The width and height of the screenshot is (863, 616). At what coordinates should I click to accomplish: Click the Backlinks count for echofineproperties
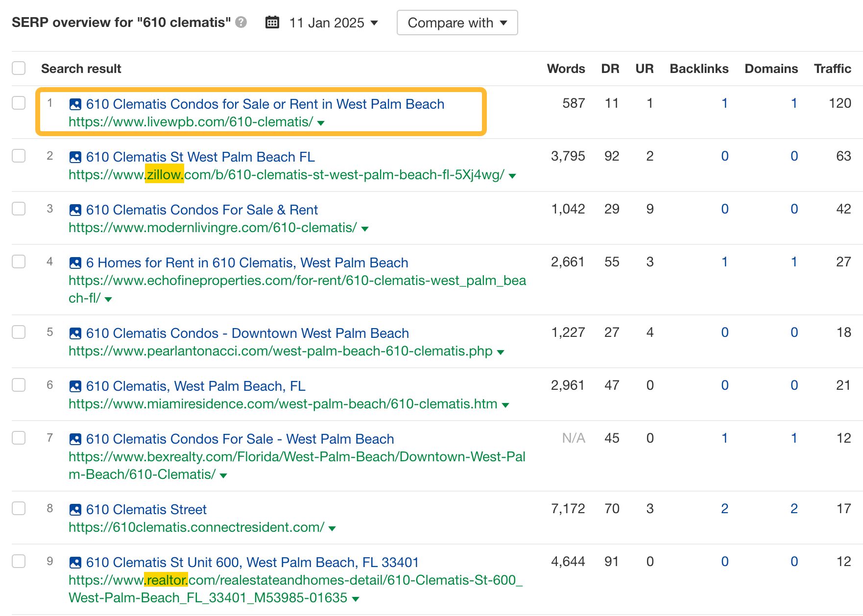724,262
